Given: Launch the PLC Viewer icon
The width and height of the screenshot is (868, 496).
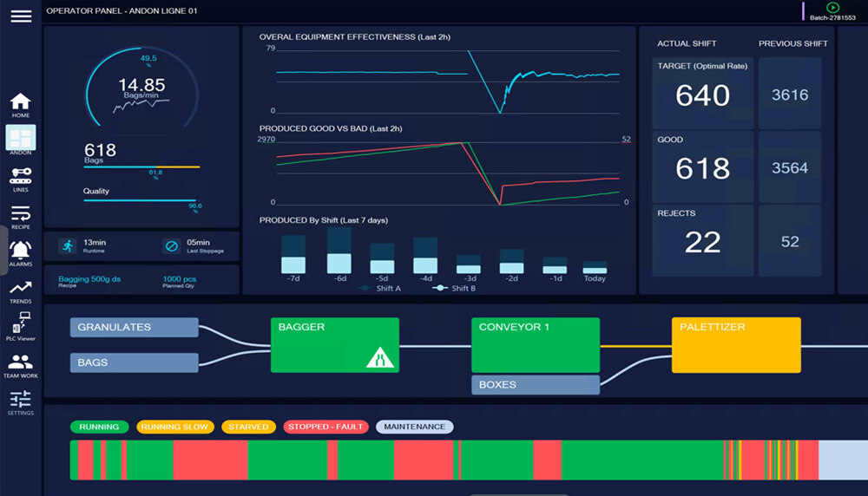Looking at the screenshot, I should tap(20, 323).
